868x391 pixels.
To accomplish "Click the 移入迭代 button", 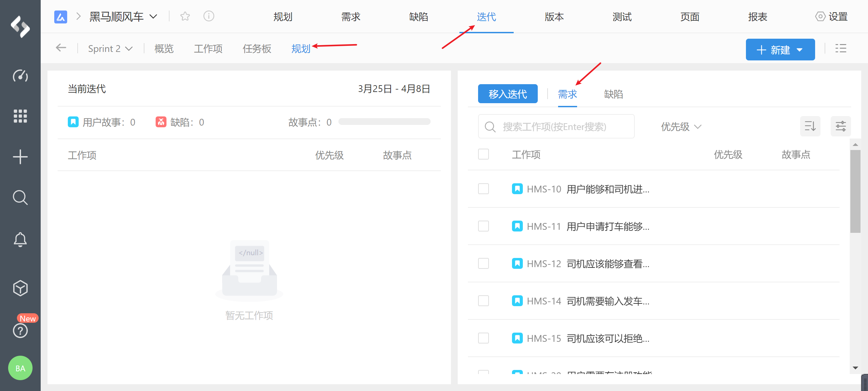I will tap(508, 94).
